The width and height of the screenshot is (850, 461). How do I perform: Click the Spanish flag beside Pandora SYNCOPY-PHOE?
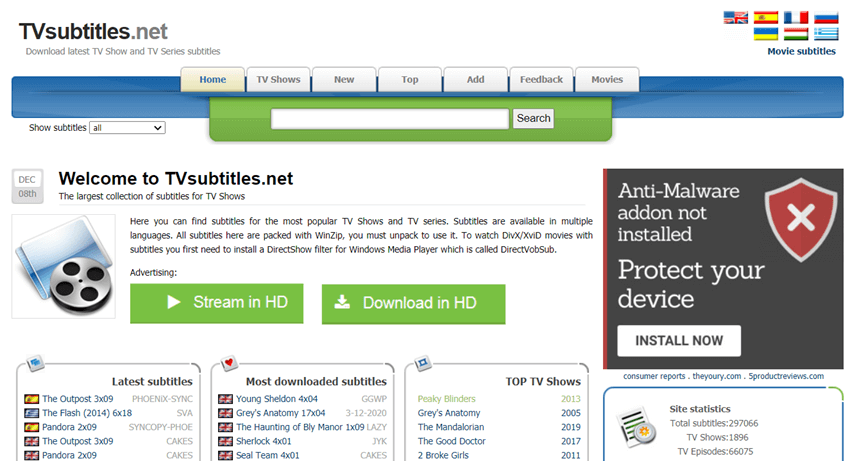click(31, 427)
